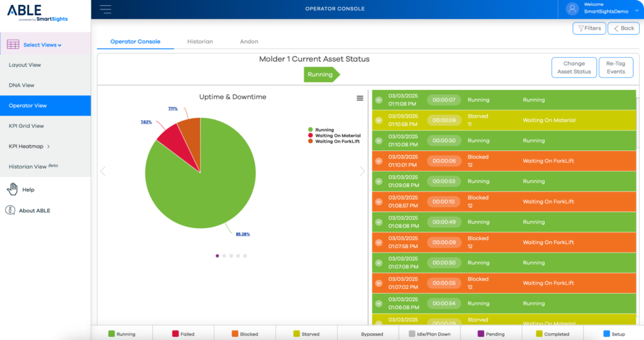The image size is (644, 340).
Task: Click the Help hand icon
Action: click(11, 190)
